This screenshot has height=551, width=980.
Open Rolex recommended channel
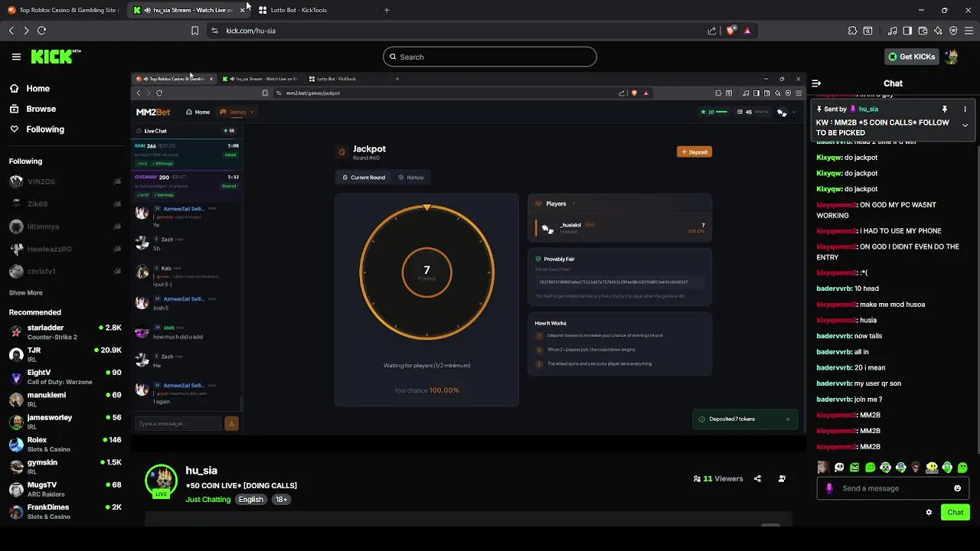point(64,445)
